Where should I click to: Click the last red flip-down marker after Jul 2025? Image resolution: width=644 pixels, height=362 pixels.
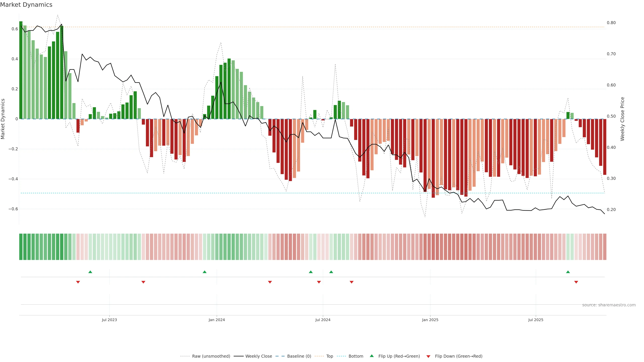tap(576, 282)
